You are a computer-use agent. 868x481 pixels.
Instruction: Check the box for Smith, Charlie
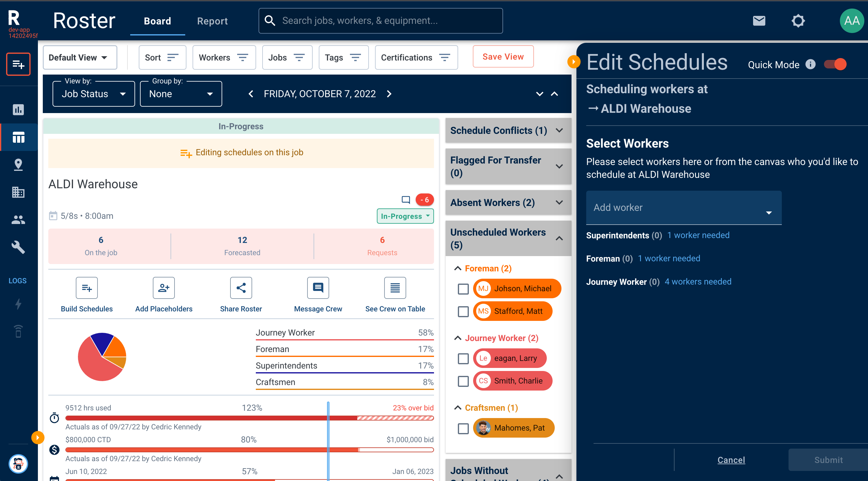(463, 381)
